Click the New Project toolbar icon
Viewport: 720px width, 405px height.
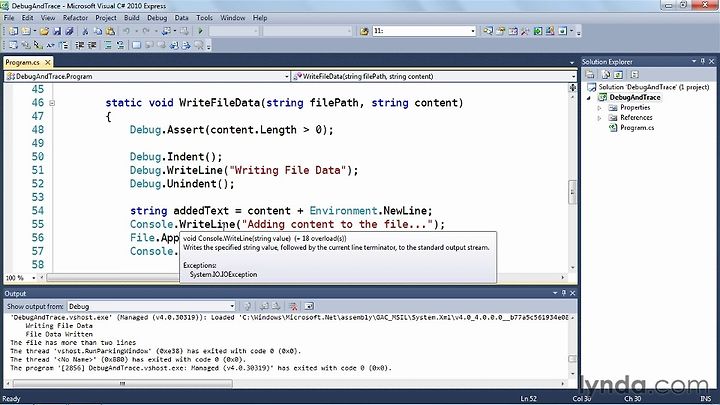tap(13, 31)
